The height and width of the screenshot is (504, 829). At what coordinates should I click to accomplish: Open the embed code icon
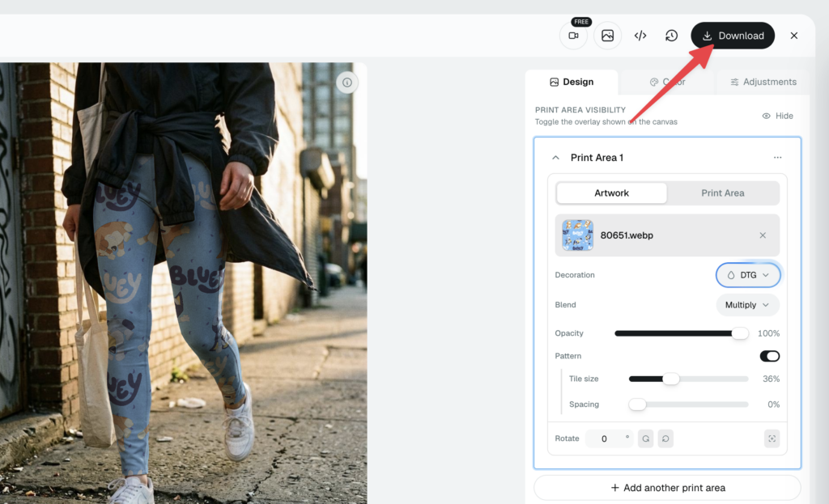[x=640, y=36]
